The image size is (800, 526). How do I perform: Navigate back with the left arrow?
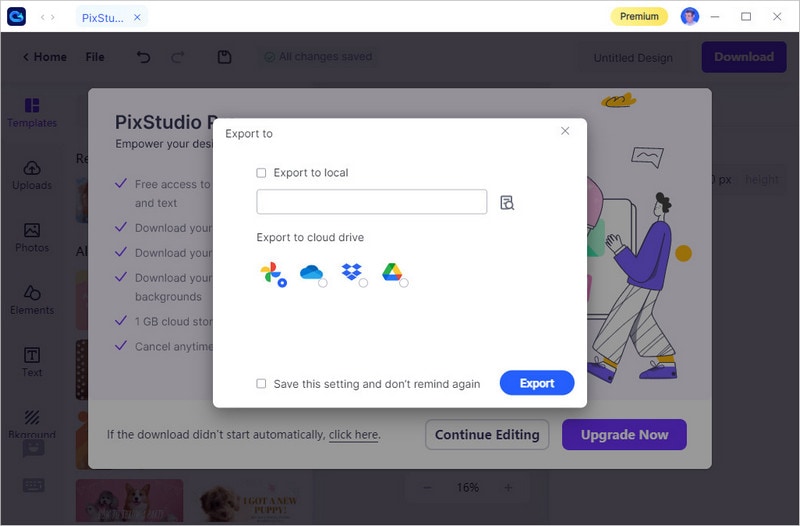click(x=42, y=17)
